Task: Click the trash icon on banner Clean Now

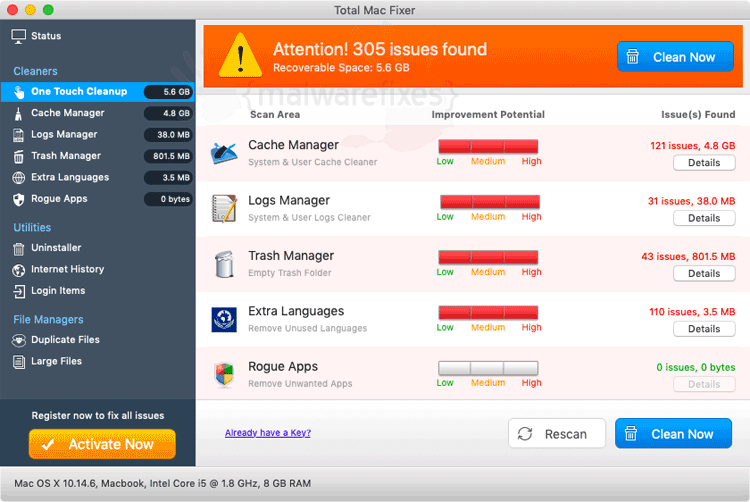Action: coord(632,56)
